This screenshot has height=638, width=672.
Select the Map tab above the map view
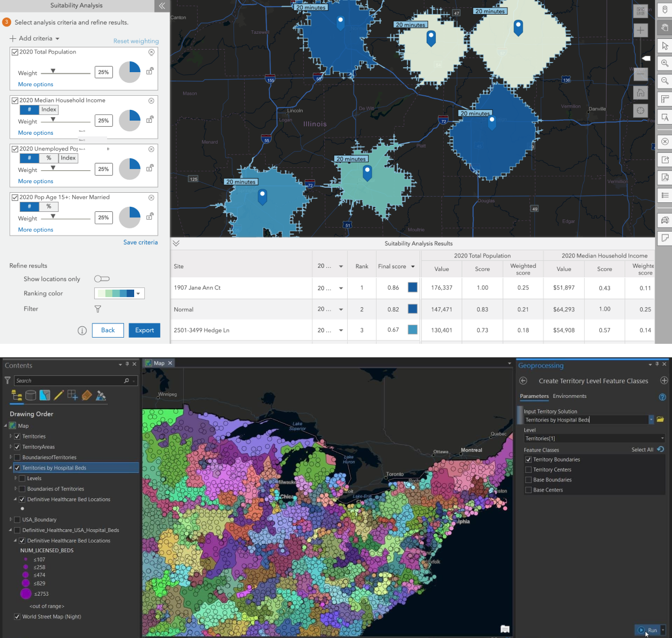(x=158, y=363)
